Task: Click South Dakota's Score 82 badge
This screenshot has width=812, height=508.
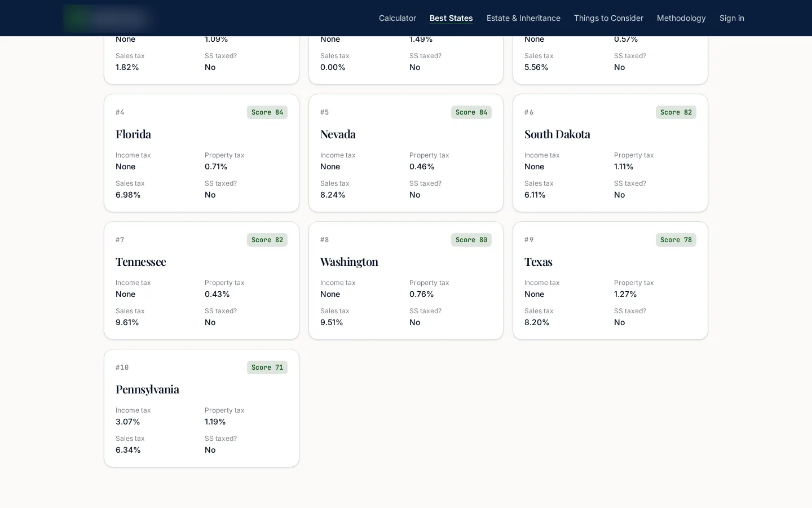Action: [x=676, y=112]
